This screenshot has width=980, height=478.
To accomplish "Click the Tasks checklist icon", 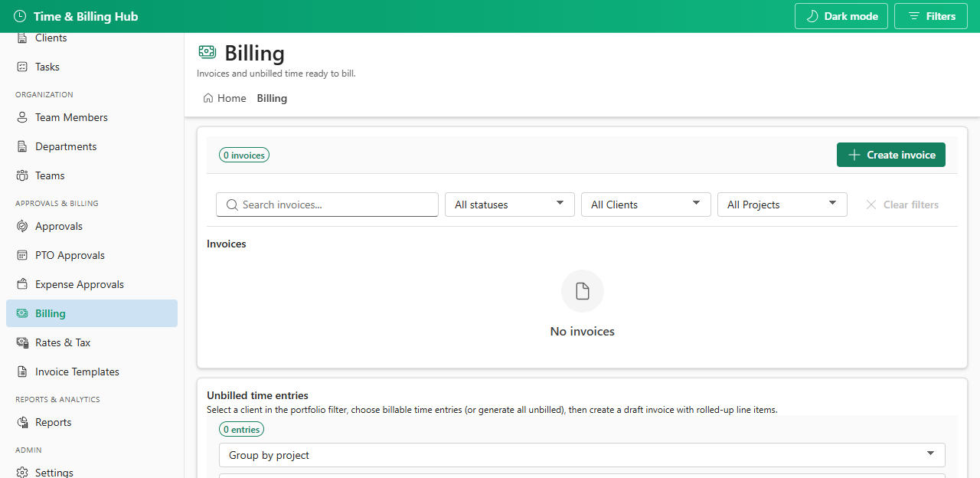I will coord(22,67).
